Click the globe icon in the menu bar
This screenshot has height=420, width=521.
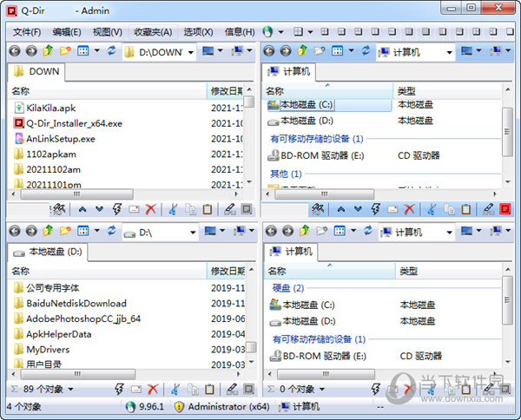267,32
